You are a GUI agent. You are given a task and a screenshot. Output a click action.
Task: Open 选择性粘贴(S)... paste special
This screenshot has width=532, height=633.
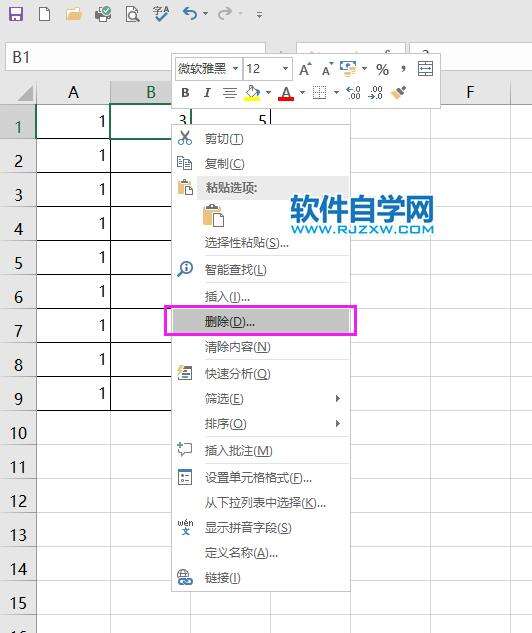coord(260,243)
